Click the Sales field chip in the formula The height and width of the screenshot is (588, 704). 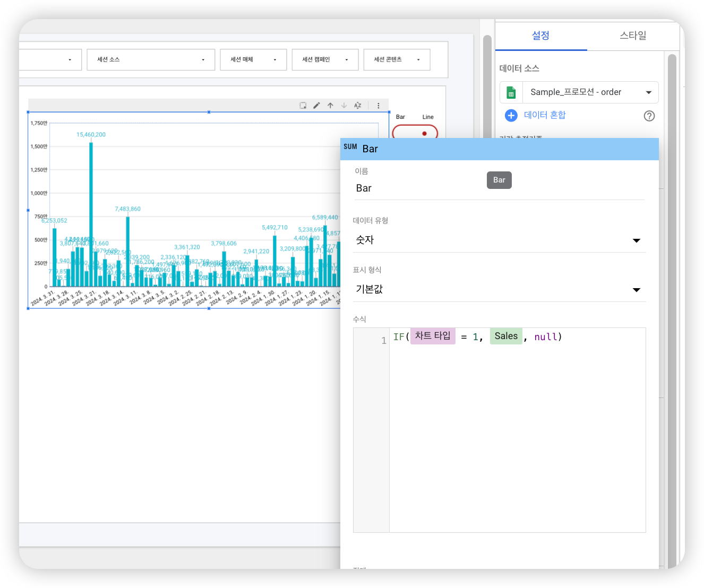tap(506, 336)
